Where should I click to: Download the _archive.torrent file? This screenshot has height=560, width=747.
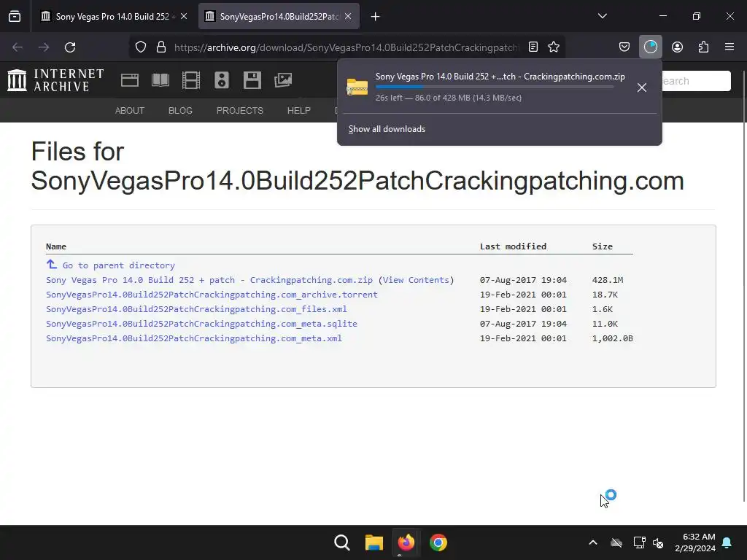click(212, 295)
